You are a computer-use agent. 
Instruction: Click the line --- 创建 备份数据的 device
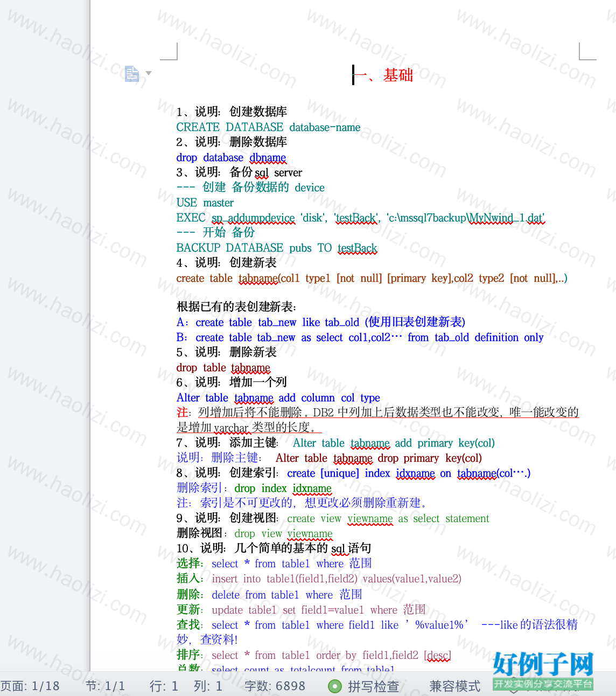(x=250, y=187)
